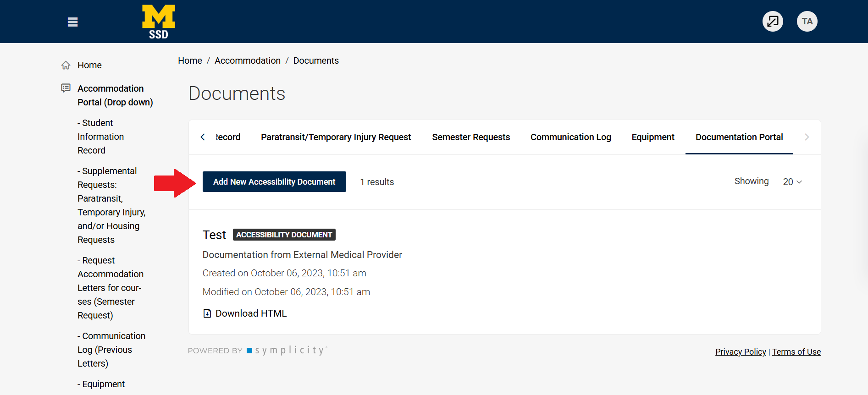Screen dimensions: 868x395
Task: Open the Showing 20 results dropdown
Action: click(x=792, y=182)
